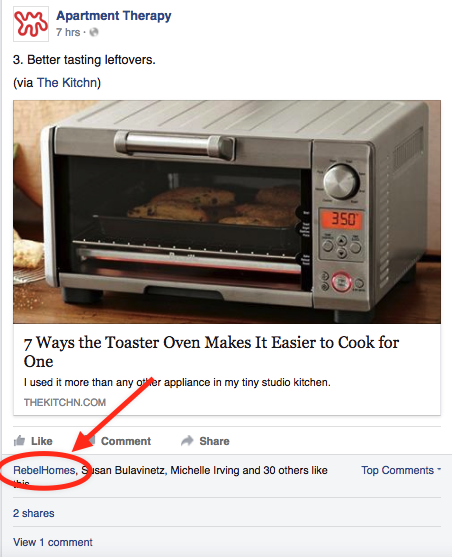Open the toaster oven article image

pyautogui.click(x=227, y=212)
